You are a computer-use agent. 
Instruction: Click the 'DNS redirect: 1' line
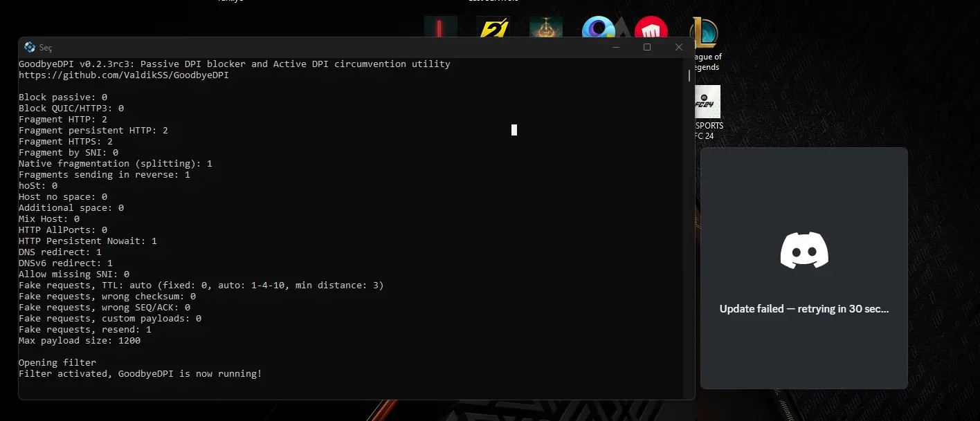60,252
